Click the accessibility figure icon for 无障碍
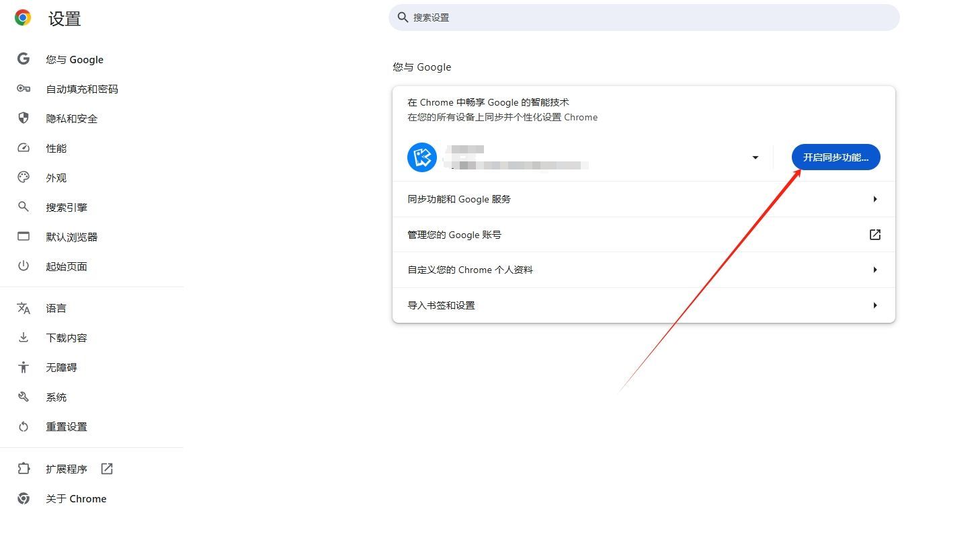The height and width of the screenshot is (536, 980). (24, 367)
